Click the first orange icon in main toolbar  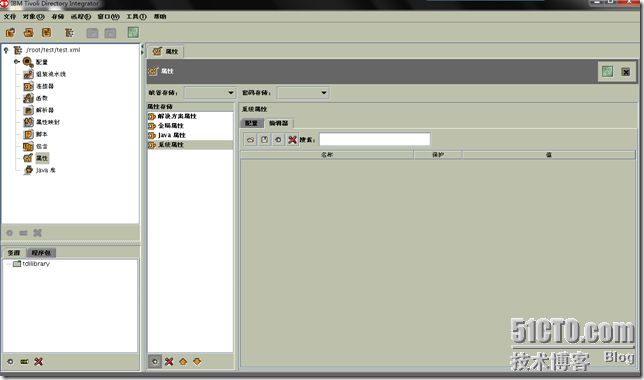[10, 32]
